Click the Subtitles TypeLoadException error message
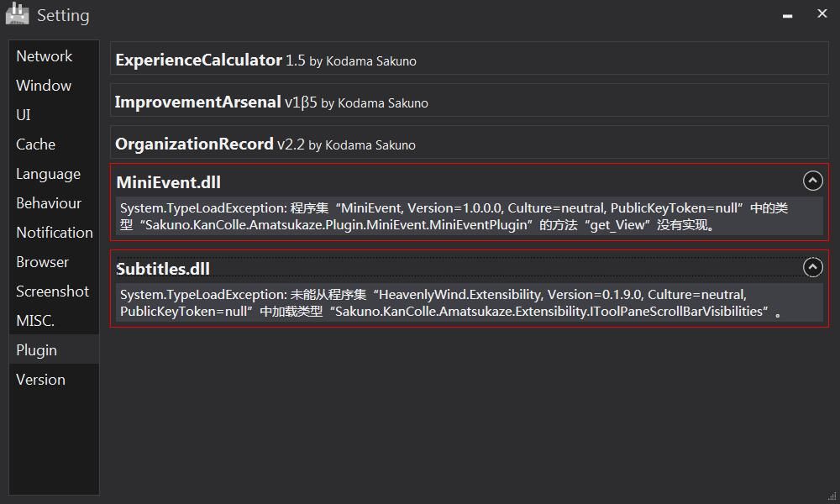The width and height of the screenshot is (840, 504). click(470, 302)
